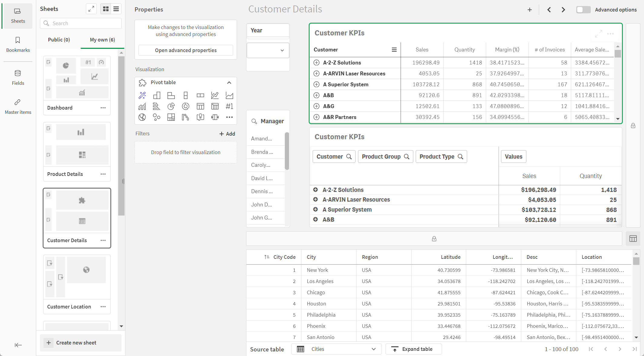Select the map visualization icon

141,117
